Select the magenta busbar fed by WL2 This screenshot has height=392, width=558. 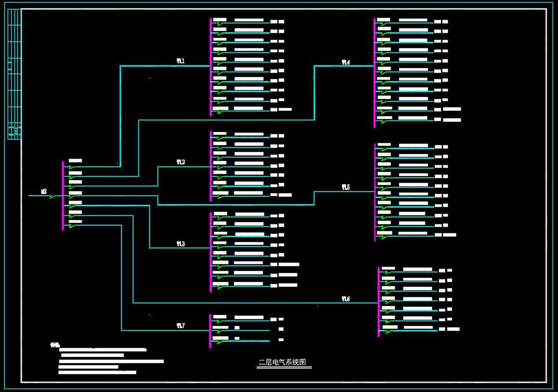coord(211,166)
